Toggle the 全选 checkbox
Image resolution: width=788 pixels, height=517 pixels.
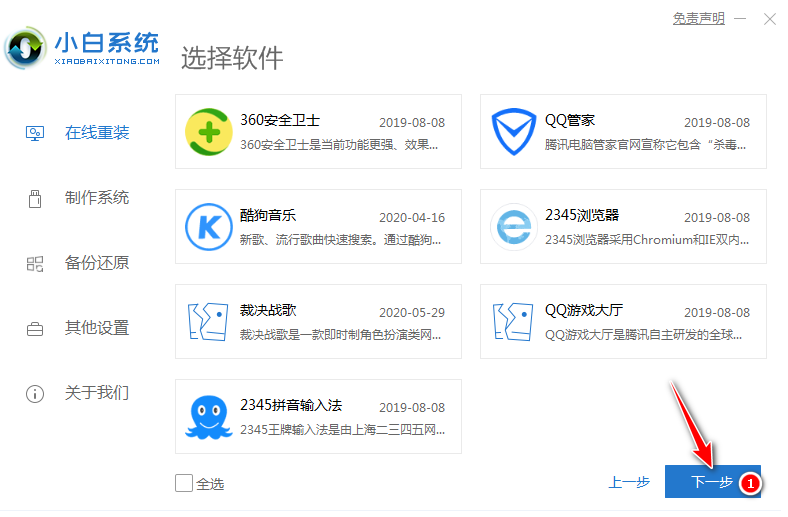pos(184,483)
